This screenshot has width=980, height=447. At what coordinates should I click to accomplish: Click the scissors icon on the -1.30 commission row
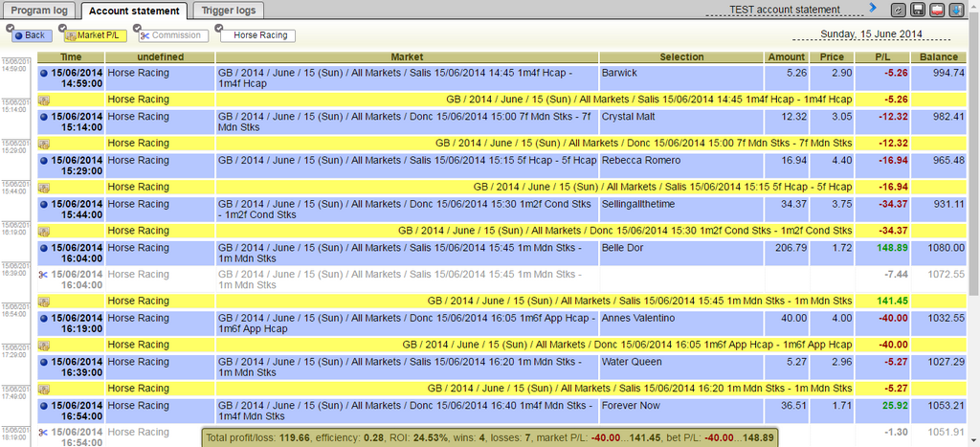(x=43, y=432)
